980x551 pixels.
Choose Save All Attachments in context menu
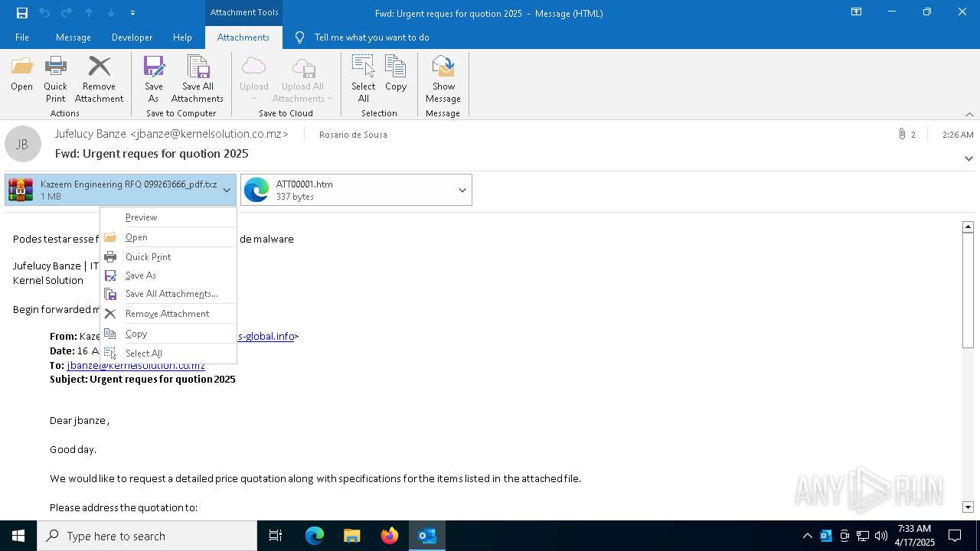[x=168, y=294]
